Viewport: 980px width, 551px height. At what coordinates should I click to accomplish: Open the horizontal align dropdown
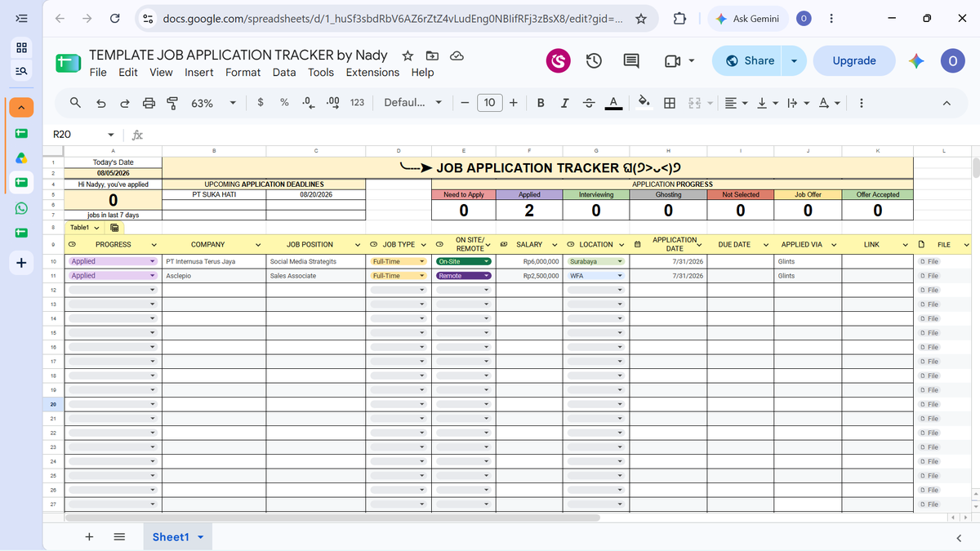pos(736,103)
